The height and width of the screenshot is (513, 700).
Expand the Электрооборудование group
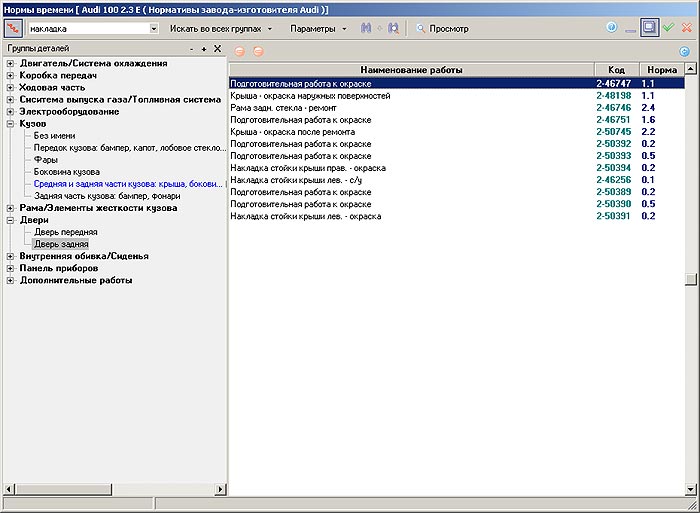click(10, 112)
